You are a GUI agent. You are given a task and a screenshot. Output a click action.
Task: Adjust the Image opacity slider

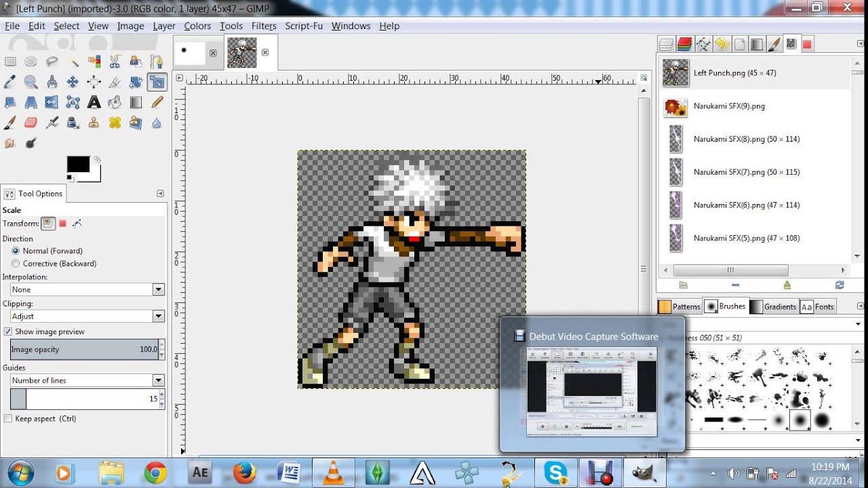point(87,349)
